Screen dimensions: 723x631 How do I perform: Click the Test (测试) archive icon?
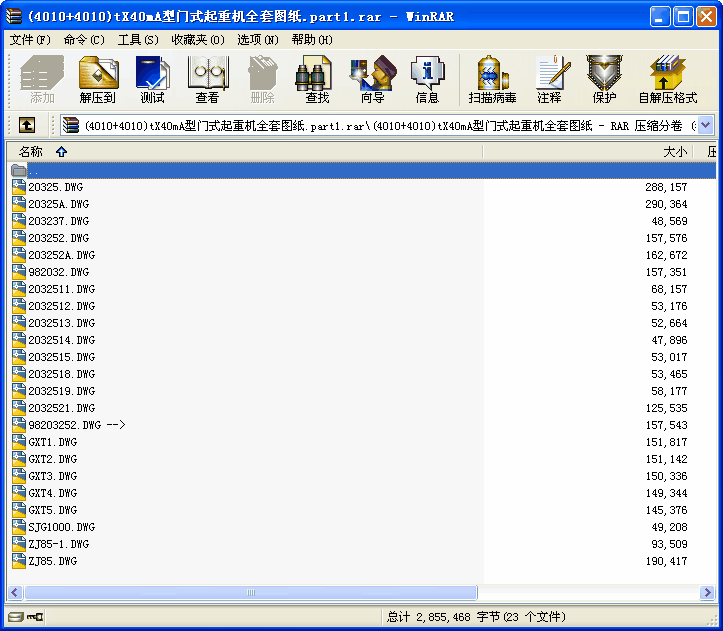pyautogui.click(x=152, y=79)
